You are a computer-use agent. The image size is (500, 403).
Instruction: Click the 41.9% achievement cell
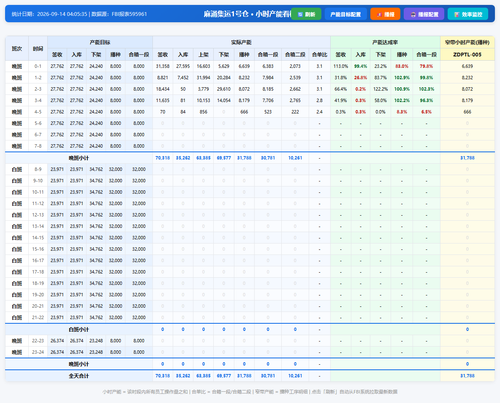click(340, 100)
